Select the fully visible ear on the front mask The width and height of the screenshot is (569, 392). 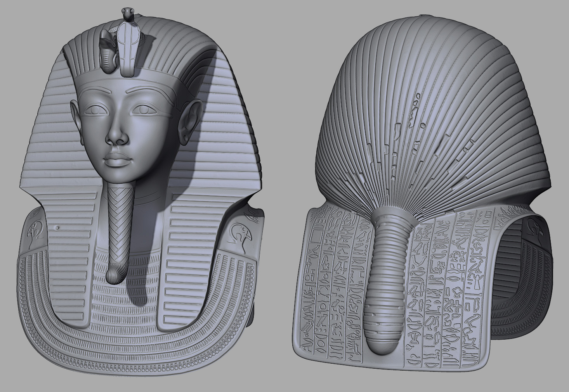coord(191,121)
